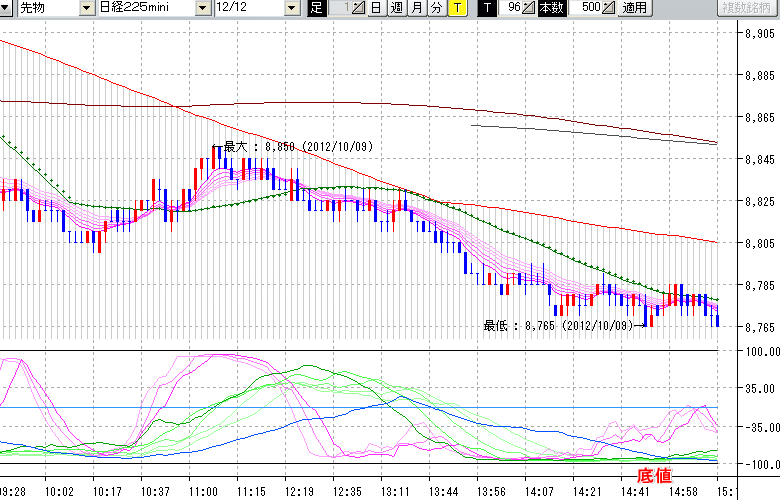Click the 最低 8,765 low price annotation
The width and height of the screenshot is (780, 500).
pos(558,325)
